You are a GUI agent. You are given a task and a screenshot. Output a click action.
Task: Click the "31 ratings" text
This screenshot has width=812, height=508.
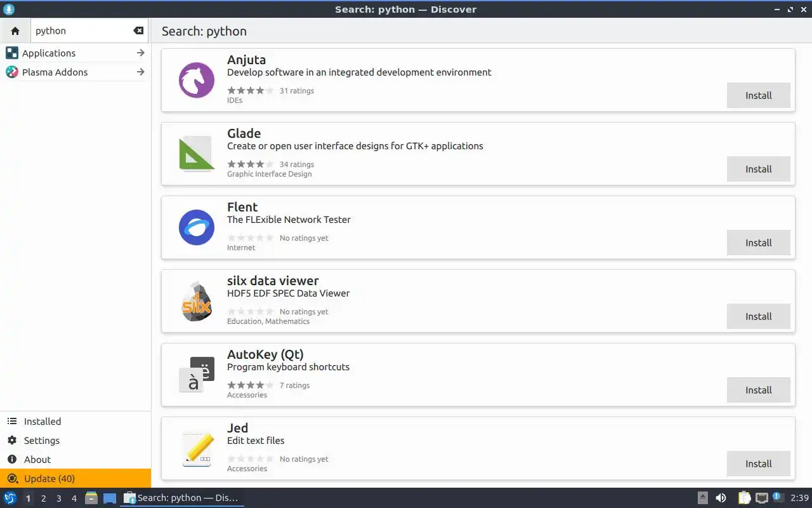297,91
